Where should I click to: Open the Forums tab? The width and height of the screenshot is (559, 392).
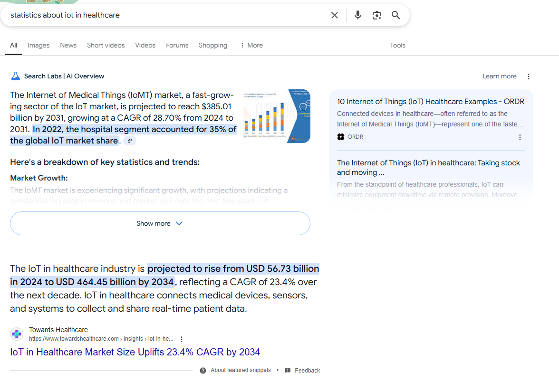click(177, 45)
